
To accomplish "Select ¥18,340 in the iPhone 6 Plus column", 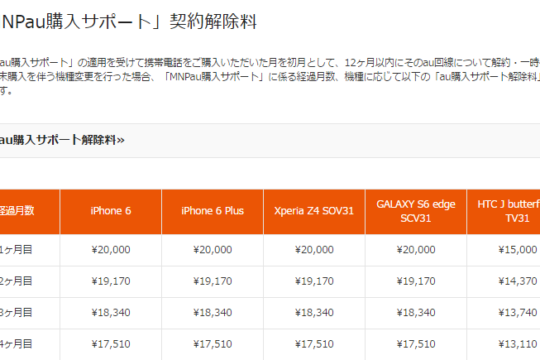I will tap(212, 313).
